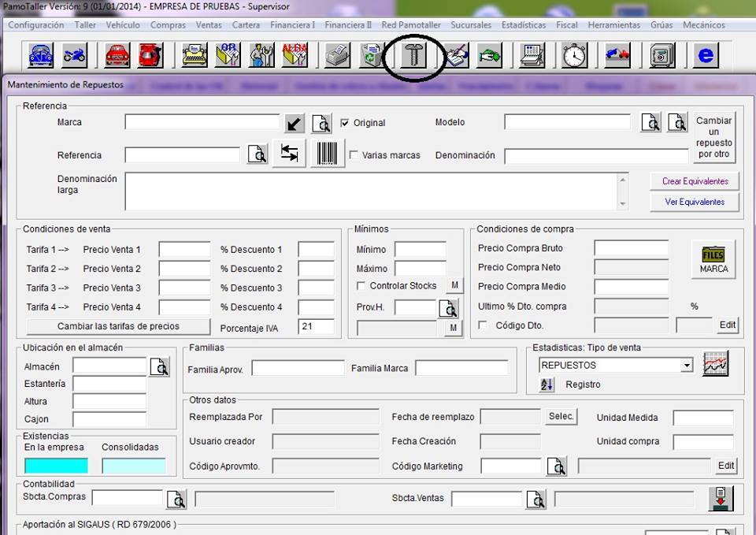Screen dimensions: 756x535
Task: Click the document download icon in Contabilidad
Action: (721, 499)
